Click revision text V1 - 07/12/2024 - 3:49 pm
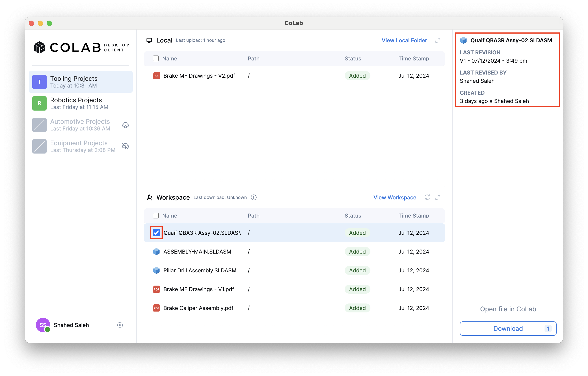This screenshot has width=588, height=376. pos(493,61)
